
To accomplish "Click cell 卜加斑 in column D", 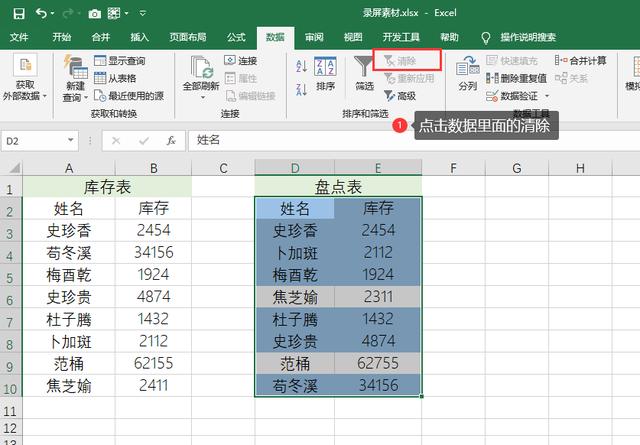I will 295,253.
